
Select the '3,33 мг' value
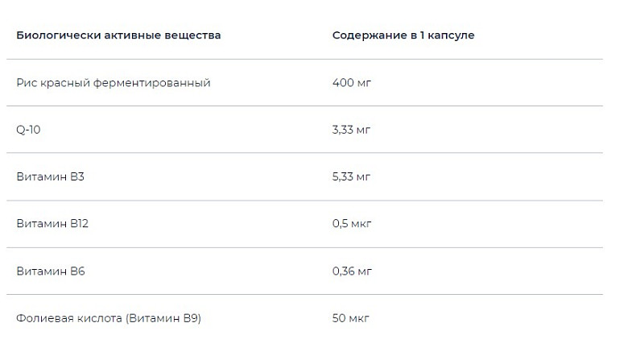click(351, 130)
